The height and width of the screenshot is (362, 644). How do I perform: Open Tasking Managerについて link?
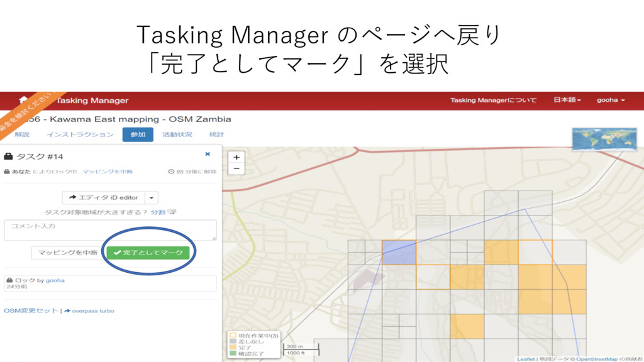coord(493,100)
